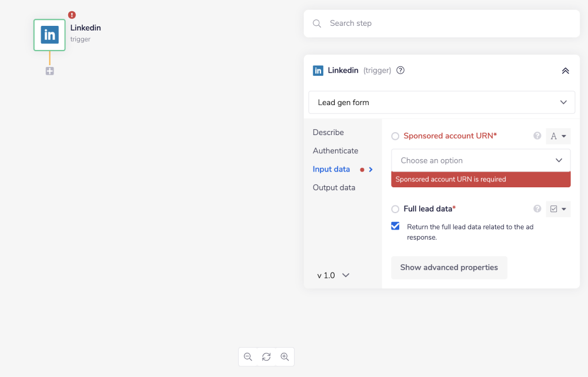Click the help icon beside Full lead data

(x=537, y=208)
